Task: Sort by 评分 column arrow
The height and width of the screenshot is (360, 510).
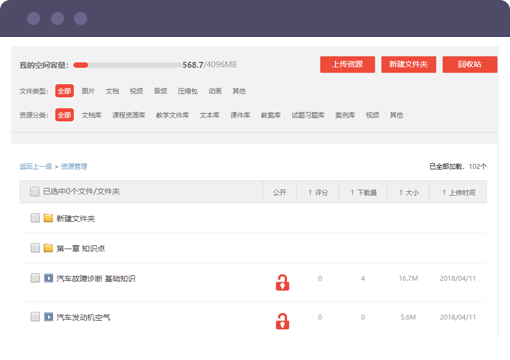Action: point(310,192)
